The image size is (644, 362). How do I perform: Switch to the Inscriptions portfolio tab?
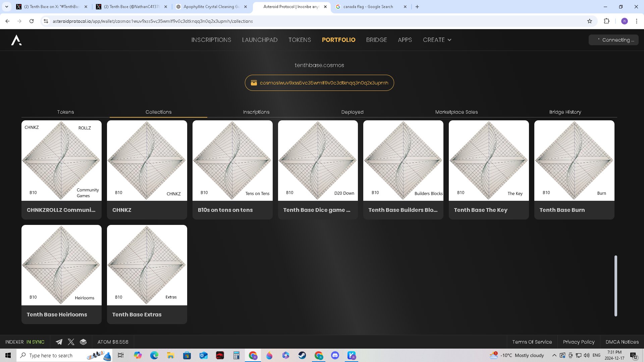(256, 112)
